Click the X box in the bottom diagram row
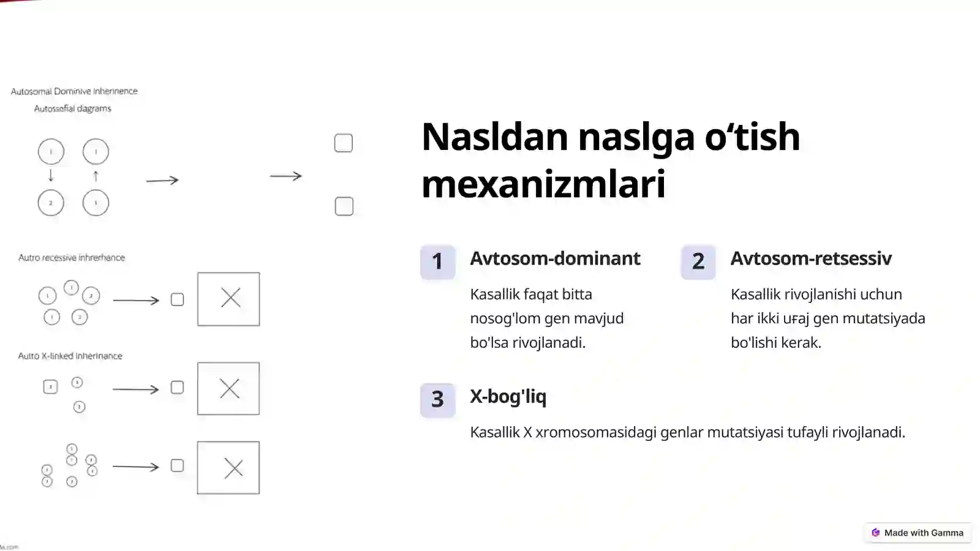 click(x=228, y=468)
